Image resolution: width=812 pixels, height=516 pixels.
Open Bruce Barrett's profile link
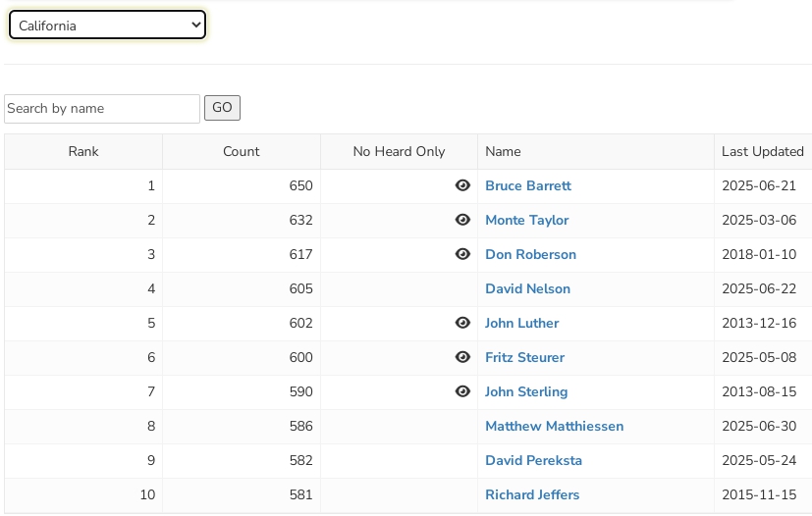(x=527, y=185)
